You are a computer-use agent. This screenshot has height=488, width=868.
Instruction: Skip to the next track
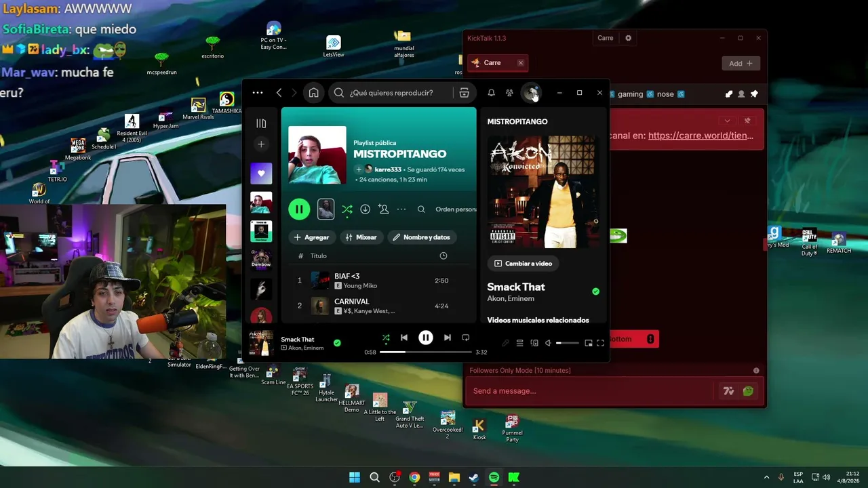447,338
